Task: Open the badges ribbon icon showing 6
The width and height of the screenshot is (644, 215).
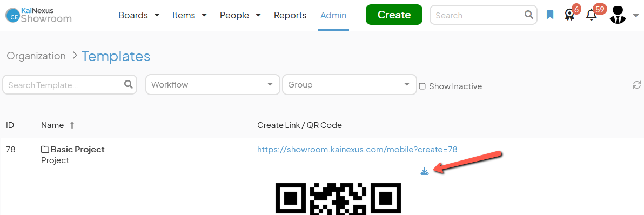Action: tap(569, 15)
